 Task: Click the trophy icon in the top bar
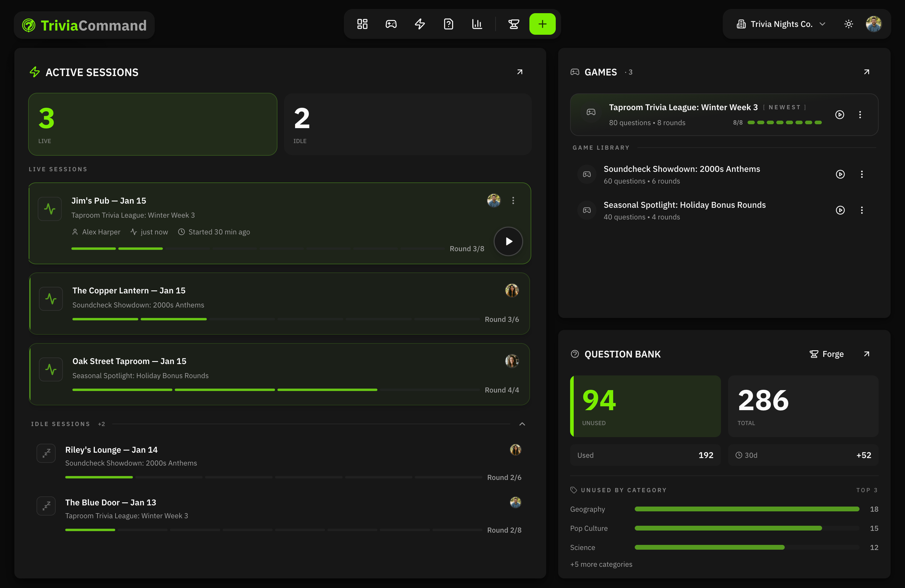coord(514,24)
